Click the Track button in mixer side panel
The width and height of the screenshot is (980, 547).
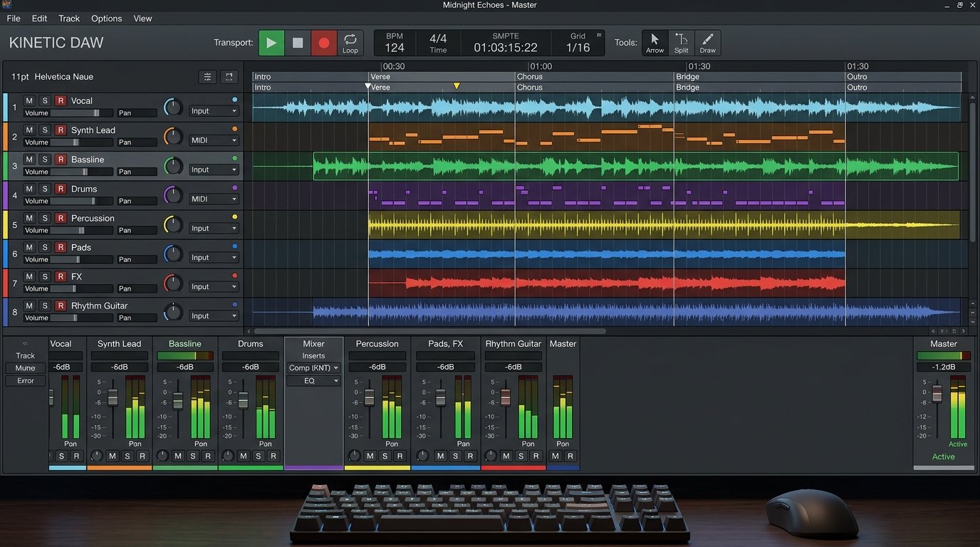tap(26, 355)
